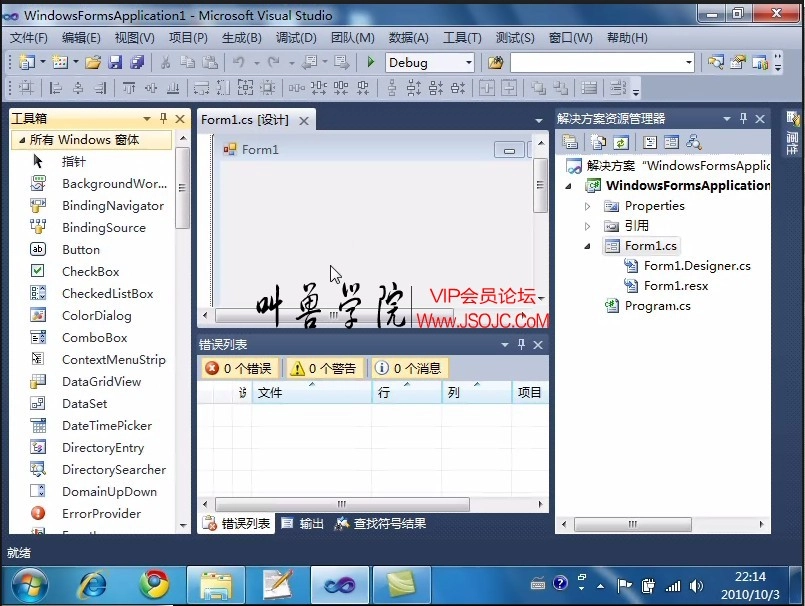Sort error list by 文件 column header
The image size is (805, 606).
coord(310,393)
